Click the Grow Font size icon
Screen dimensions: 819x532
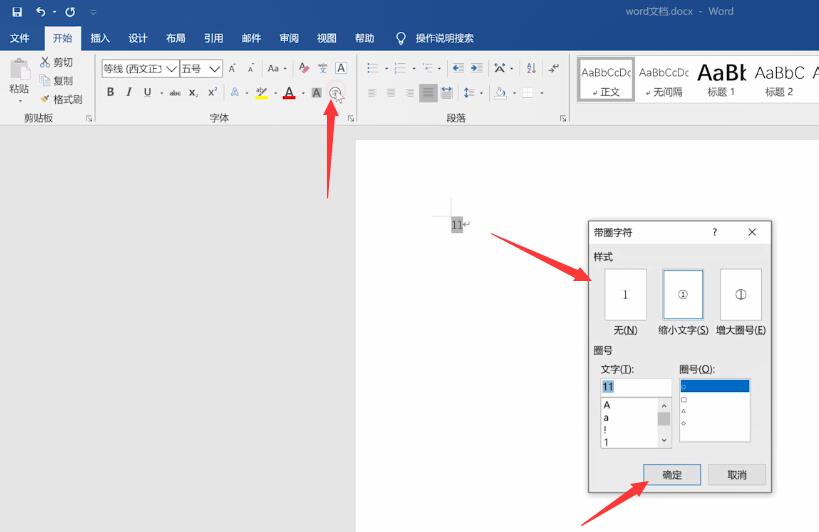tap(232, 68)
